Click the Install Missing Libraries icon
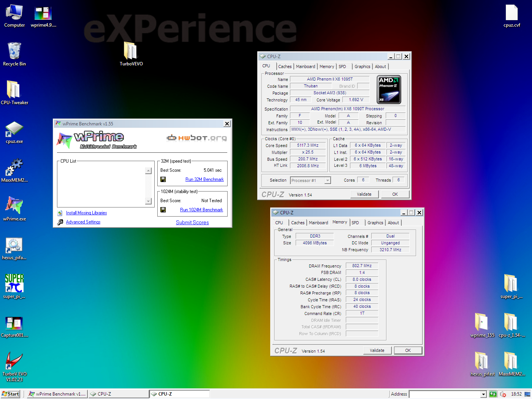Screen dimensions: 532x399 click(x=60, y=213)
